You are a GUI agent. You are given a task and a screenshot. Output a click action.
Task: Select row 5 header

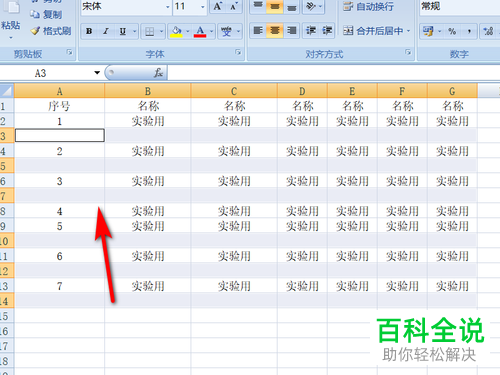(x=7, y=166)
